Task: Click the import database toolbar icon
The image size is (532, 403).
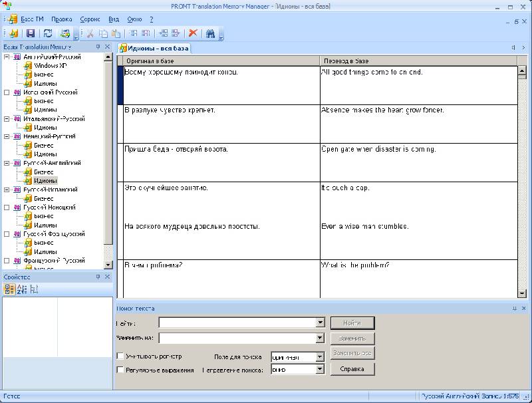Action: pos(65,33)
